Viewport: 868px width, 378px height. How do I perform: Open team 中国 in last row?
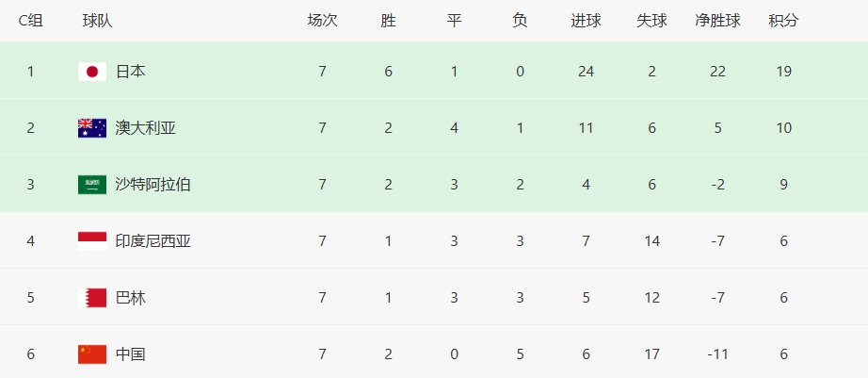pos(131,354)
